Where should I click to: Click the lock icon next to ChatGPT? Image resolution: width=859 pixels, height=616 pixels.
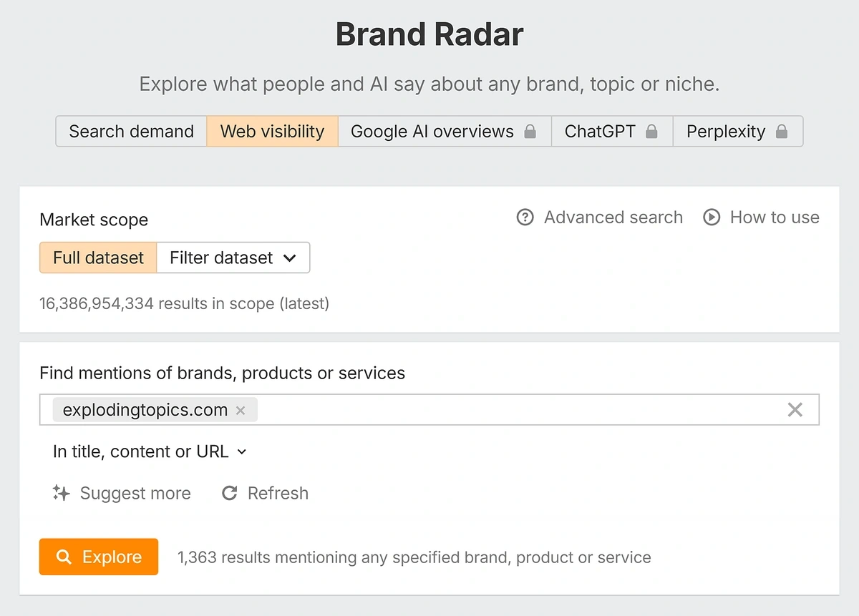651,132
